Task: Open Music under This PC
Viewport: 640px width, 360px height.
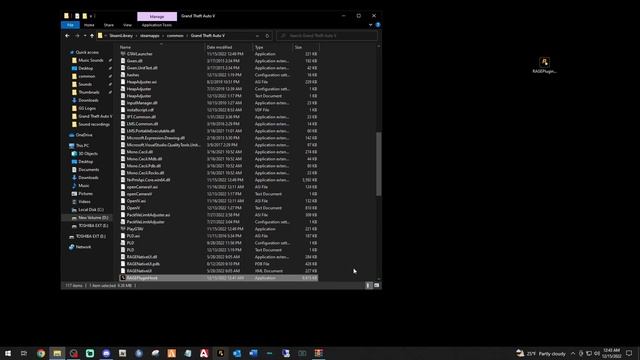Action: [x=84, y=186]
